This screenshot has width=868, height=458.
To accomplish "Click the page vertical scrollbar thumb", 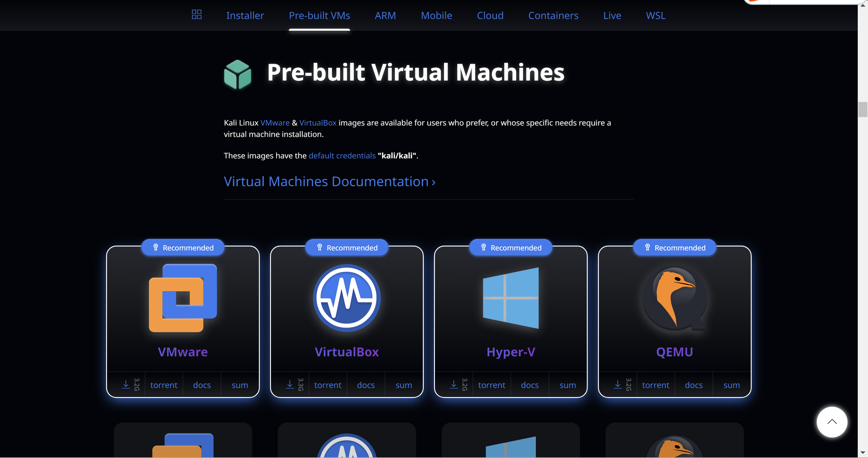I will click(862, 109).
